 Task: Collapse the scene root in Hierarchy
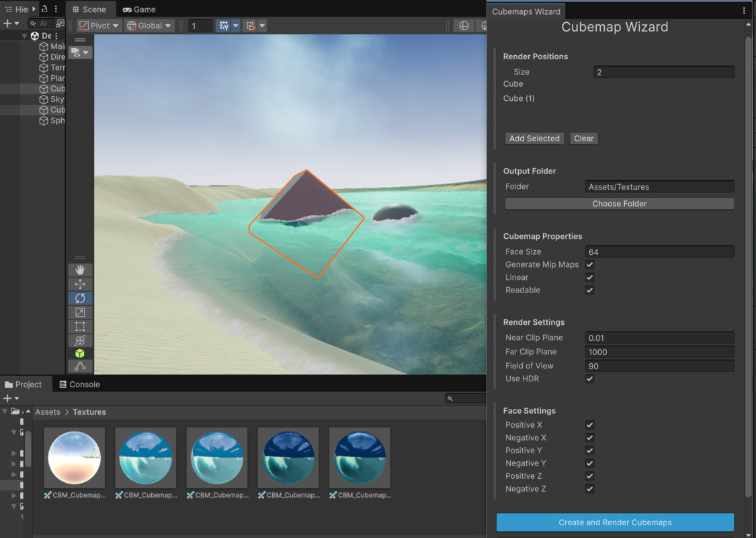24,36
